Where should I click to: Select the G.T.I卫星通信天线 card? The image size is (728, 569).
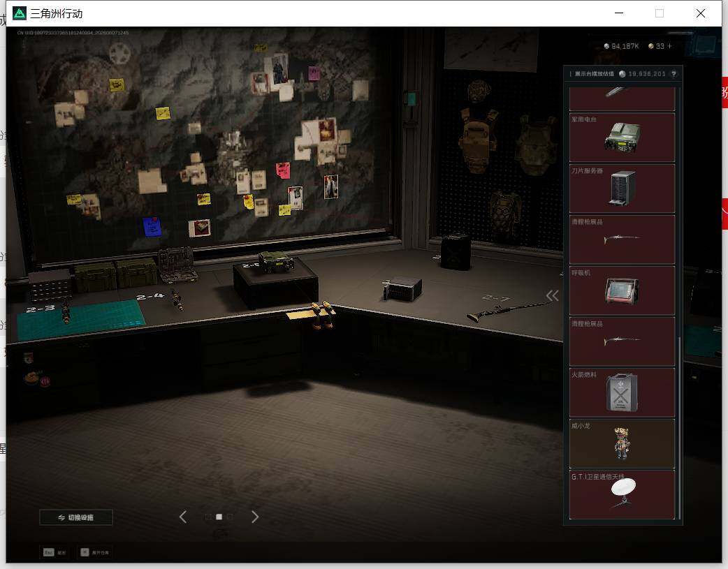[x=622, y=494]
